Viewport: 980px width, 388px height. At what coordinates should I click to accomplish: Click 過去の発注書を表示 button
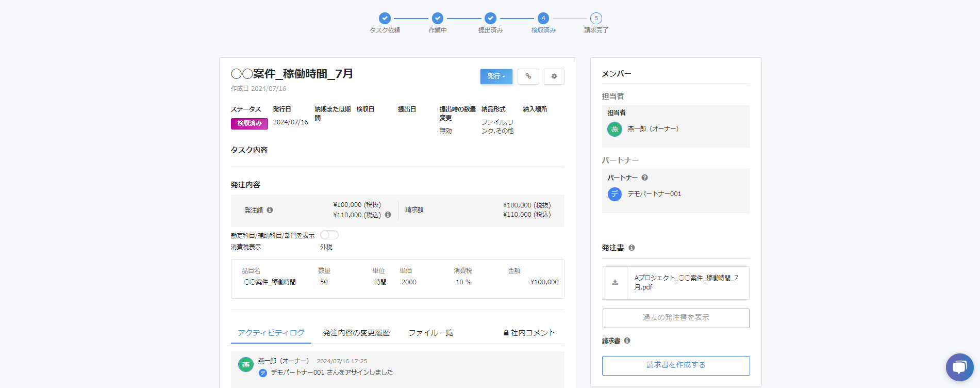click(x=676, y=318)
